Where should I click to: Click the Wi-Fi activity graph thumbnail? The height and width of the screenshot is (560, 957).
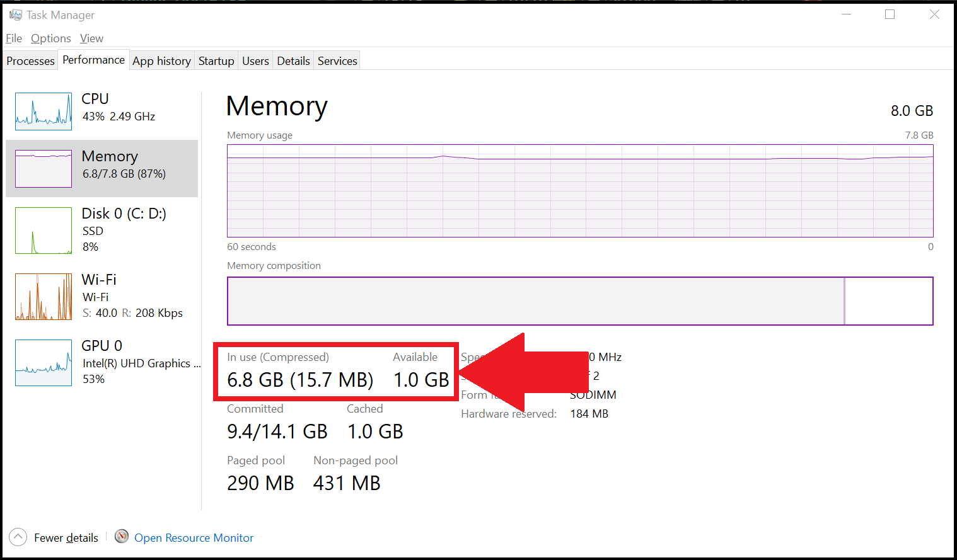coord(43,297)
